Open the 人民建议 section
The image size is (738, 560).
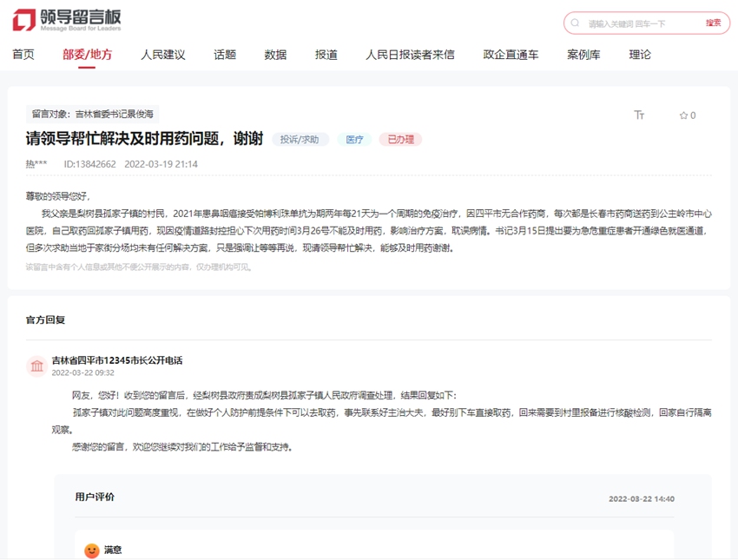point(166,54)
